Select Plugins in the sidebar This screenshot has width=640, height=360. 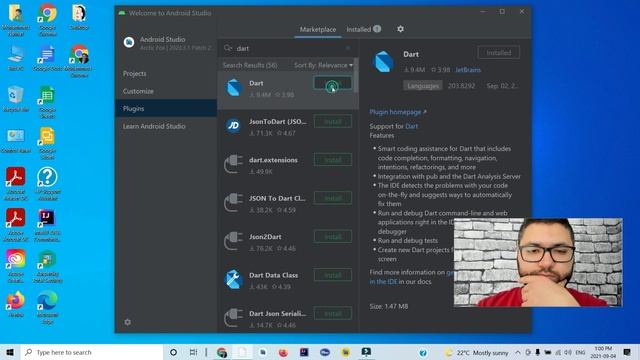(165, 109)
